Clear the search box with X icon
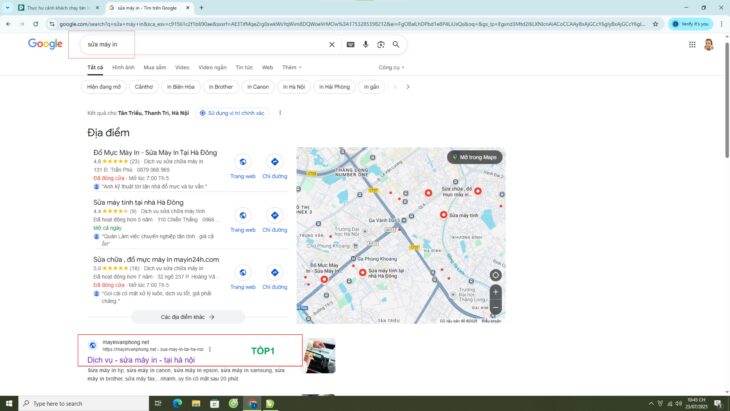Image resolution: width=730 pixels, height=411 pixels. pyautogui.click(x=332, y=44)
